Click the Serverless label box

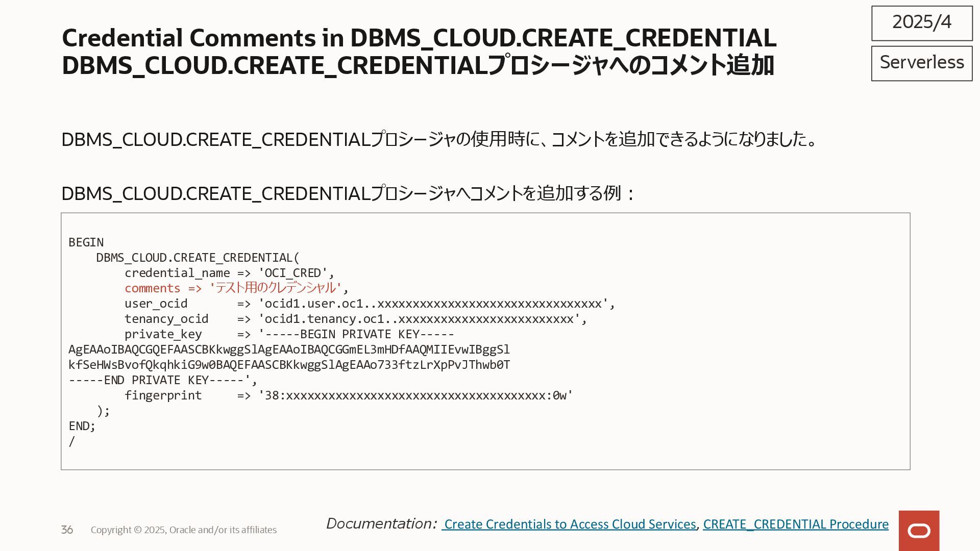click(x=921, y=63)
